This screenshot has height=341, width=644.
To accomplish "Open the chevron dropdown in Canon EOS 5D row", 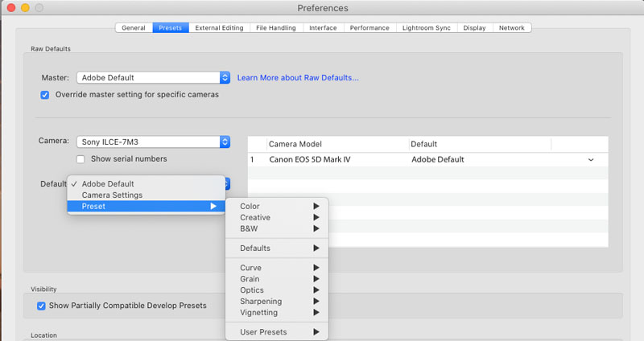I will click(591, 159).
